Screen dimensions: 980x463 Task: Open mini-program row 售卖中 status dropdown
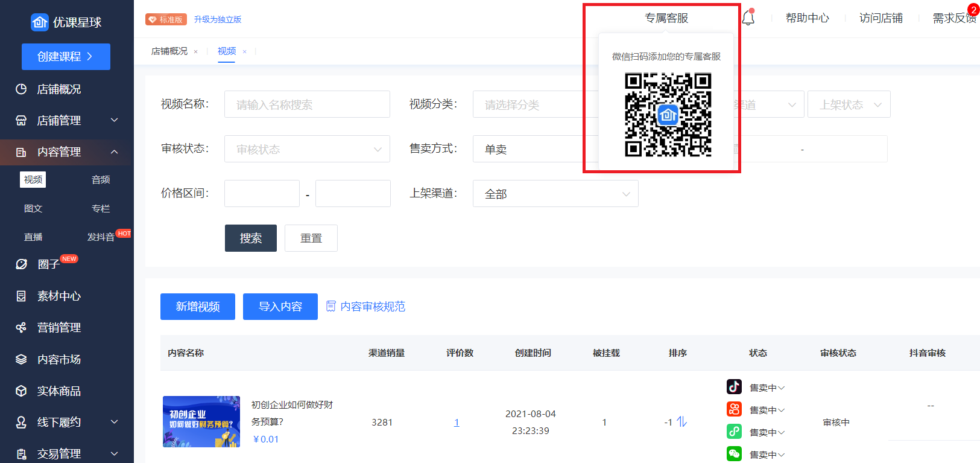tap(767, 432)
